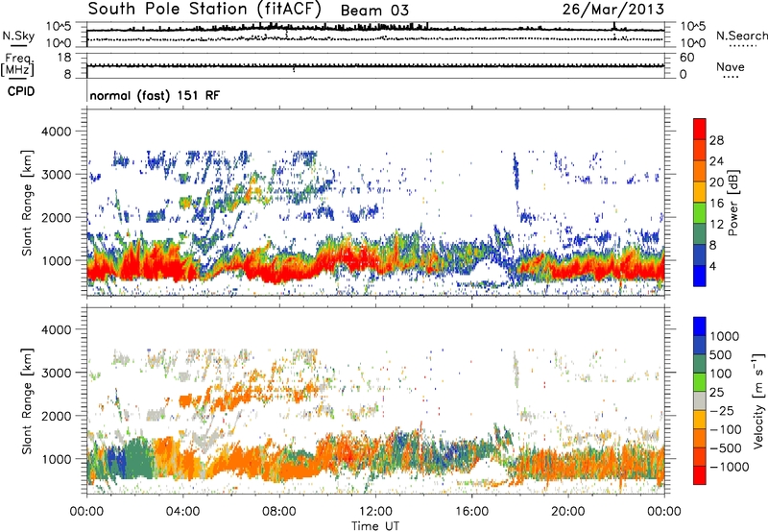Click the "Nave" legend label
The height and width of the screenshot is (532, 768).
(731, 66)
